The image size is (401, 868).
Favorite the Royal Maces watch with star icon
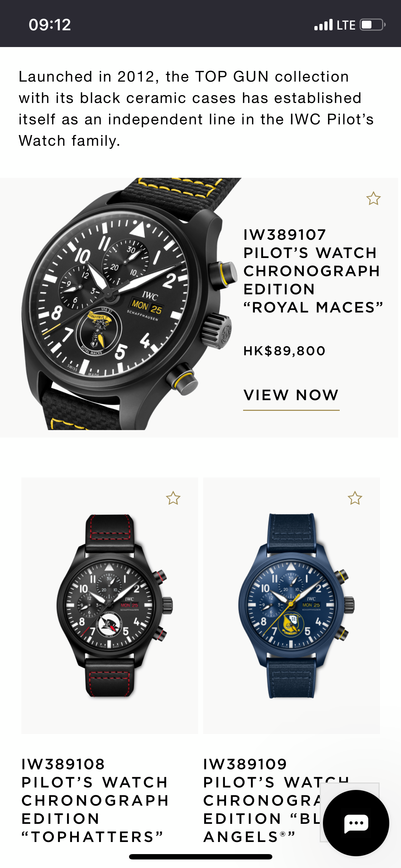(373, 198)
